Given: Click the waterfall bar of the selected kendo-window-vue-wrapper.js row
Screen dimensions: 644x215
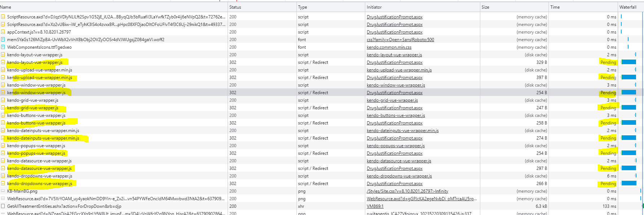Looking at the screenshot, I should [629, 93].
